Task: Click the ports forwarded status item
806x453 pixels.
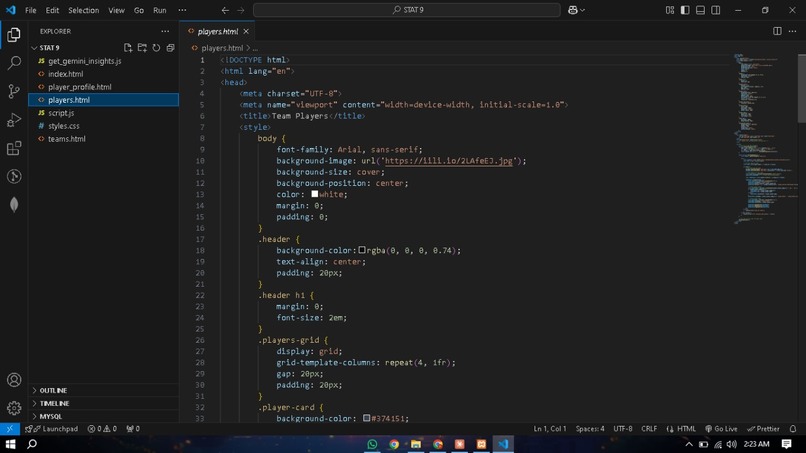Action: 133,429
